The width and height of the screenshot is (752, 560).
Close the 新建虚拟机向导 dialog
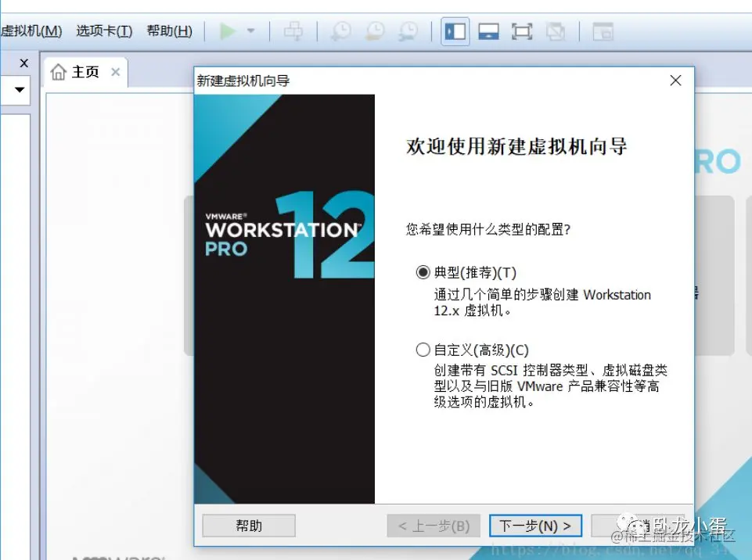pyautogui.click(x=676, y=81)
